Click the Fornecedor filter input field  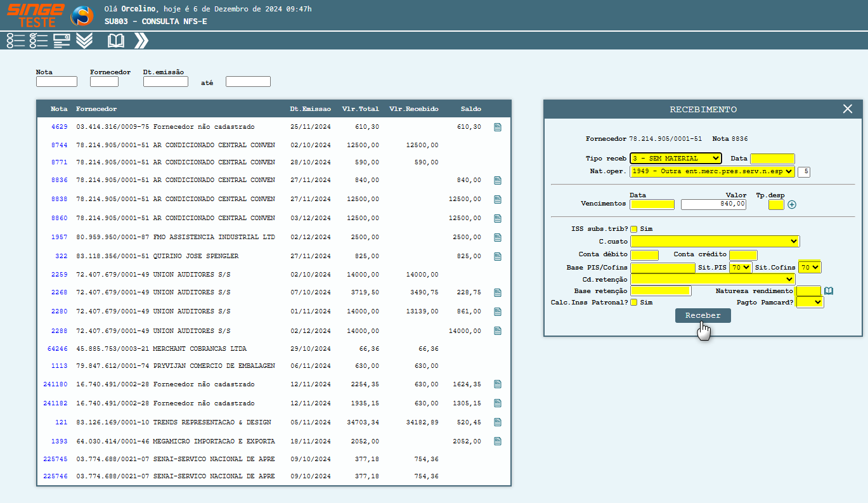(104, 82)
